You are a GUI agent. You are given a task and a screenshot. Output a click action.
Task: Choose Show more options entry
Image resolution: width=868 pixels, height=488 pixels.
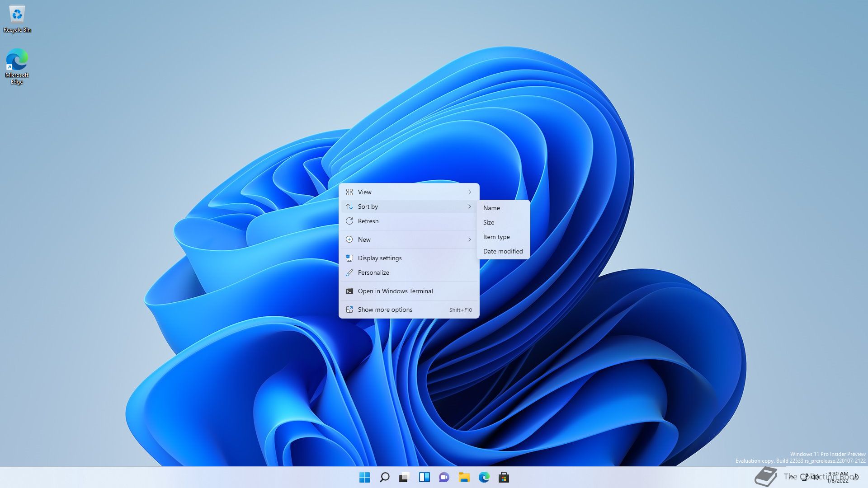click(x=409, y=310)
